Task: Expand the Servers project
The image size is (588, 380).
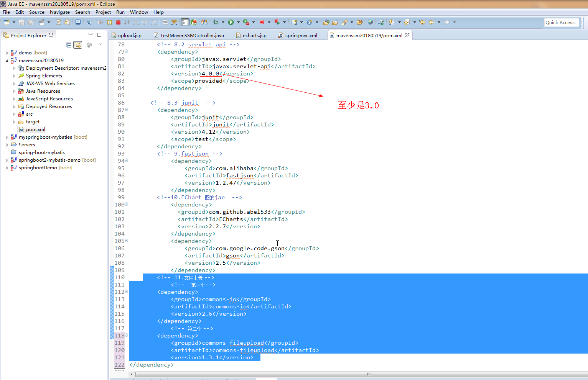Action: [x=7, y=145]
